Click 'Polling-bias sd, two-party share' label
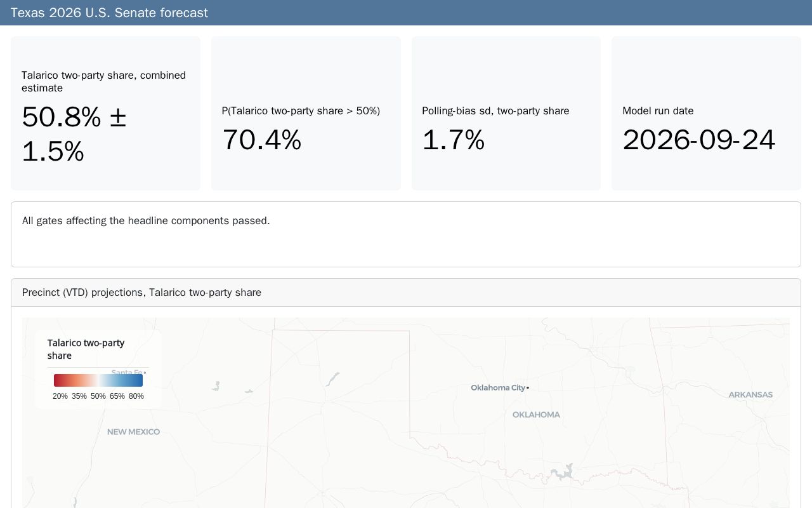Screen dimensions: 812x508 tap(495, 110)
